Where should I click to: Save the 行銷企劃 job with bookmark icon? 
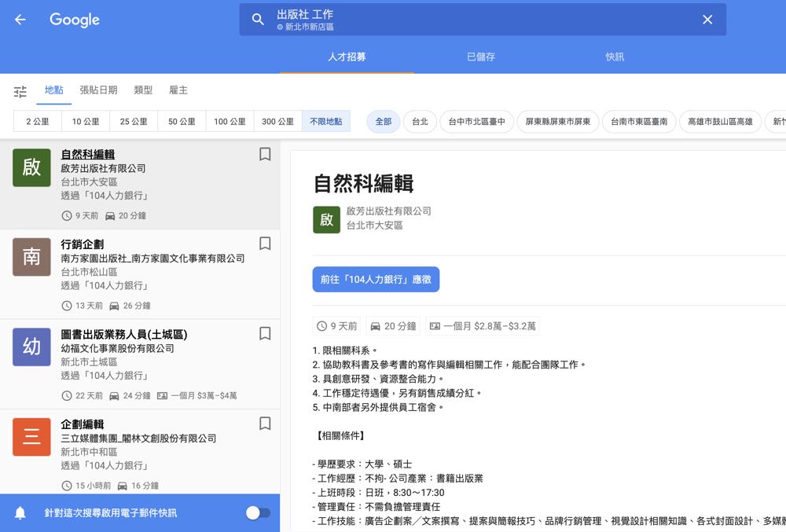pyautogui.click(x=265, y=244)
